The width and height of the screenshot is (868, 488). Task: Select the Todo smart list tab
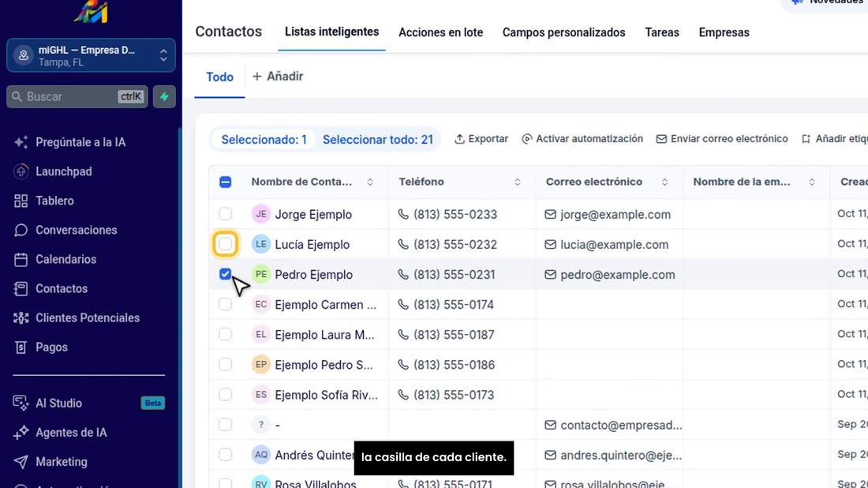tap(220, 77)
